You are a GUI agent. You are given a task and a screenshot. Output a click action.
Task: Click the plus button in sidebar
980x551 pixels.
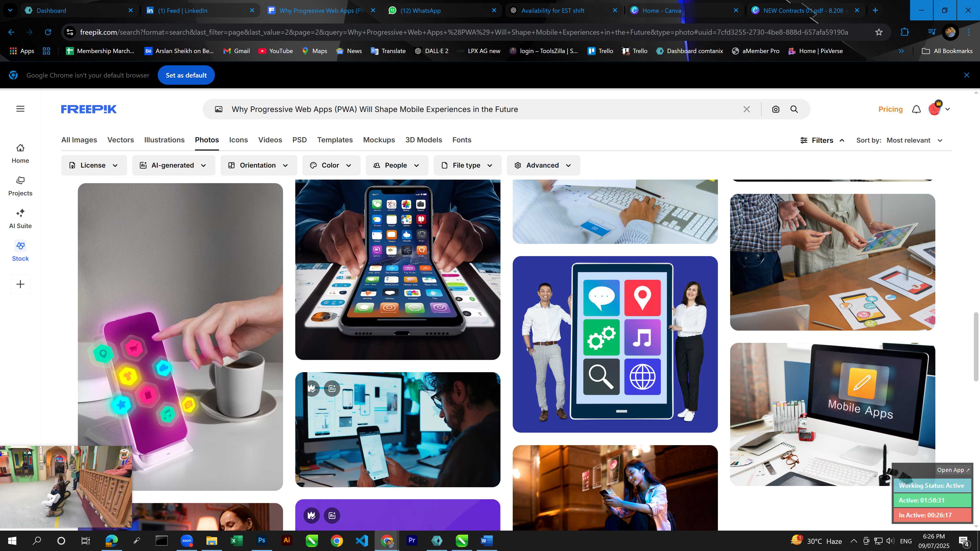20,284
